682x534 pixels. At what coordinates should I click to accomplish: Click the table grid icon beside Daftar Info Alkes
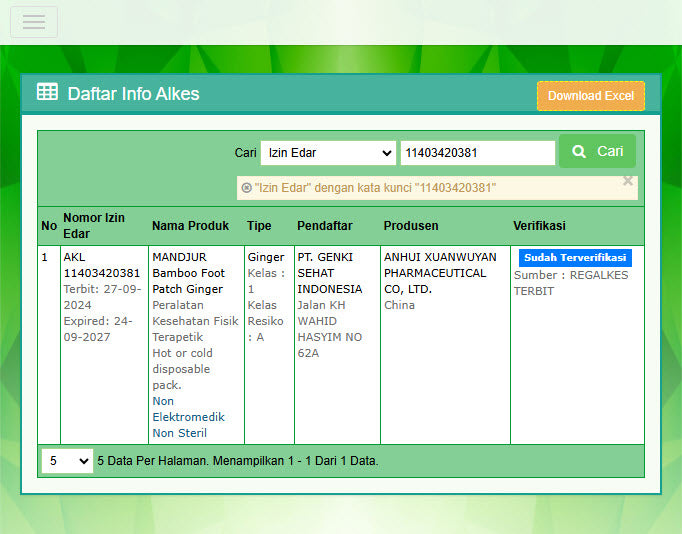click(47, 93)
